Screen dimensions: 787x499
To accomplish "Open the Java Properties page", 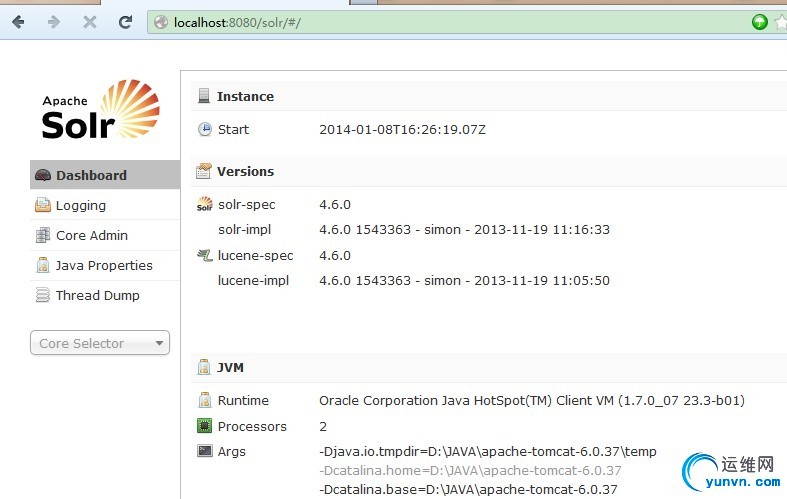I will 105,265.
